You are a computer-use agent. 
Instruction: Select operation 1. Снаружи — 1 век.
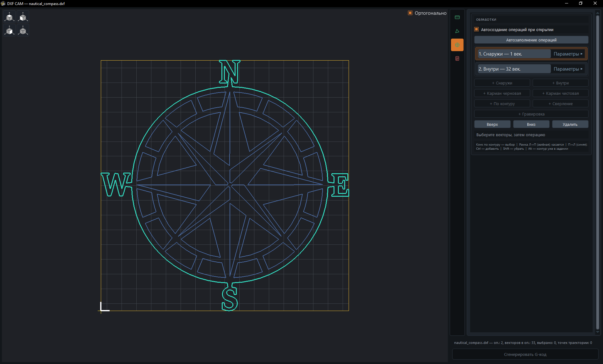point(514,54)
